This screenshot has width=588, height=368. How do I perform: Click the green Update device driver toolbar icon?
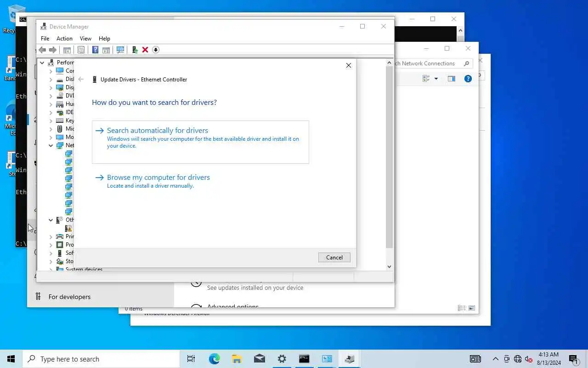(135, 50)
